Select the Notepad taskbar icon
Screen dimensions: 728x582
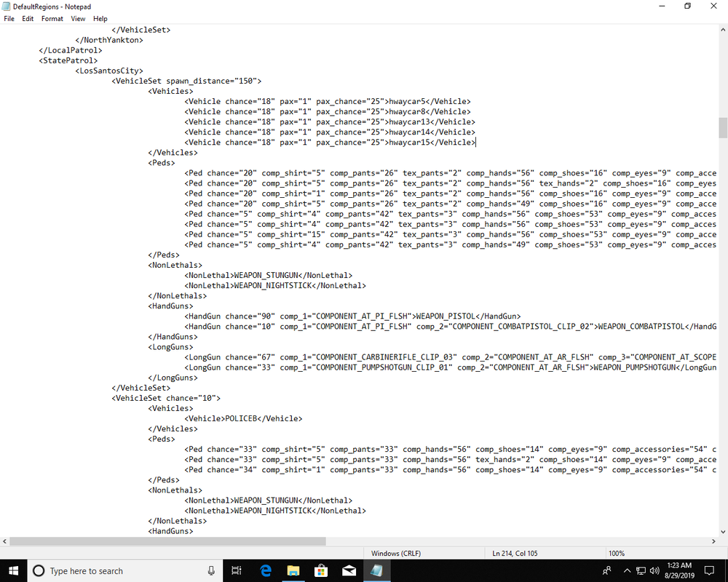[x=376, y=570]
